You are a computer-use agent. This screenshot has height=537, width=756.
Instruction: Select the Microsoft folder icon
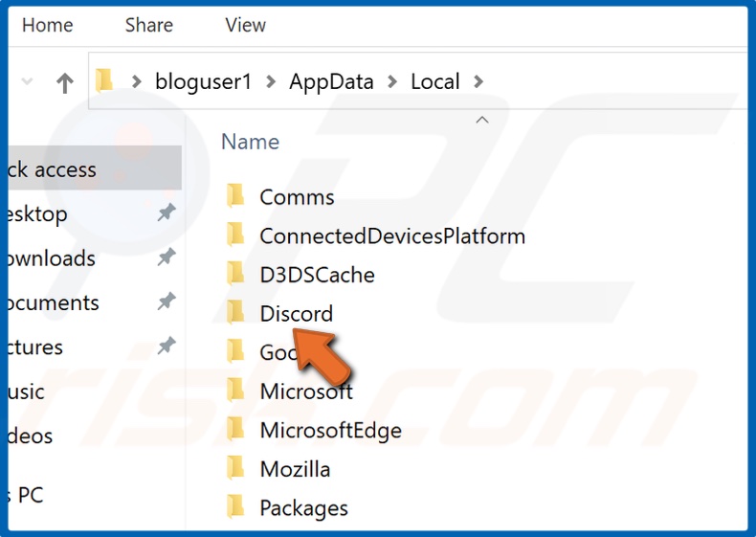[235, 390]
